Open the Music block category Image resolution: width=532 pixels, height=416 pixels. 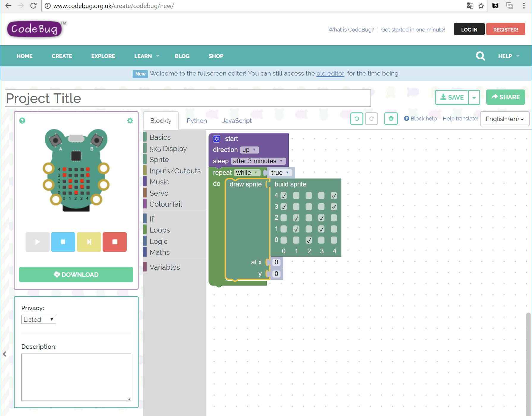point(175,182)
